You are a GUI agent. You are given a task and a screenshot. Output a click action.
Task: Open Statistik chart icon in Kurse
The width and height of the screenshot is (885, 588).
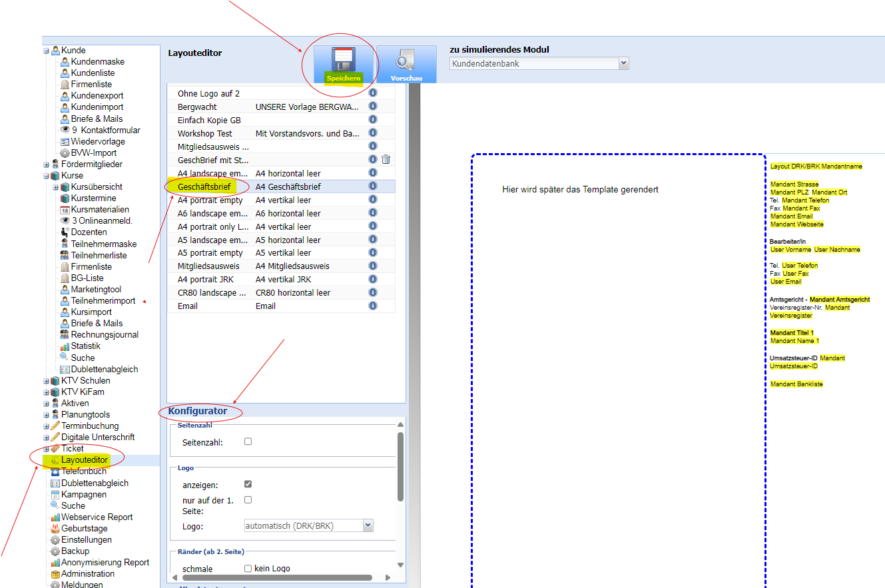(x=65, y=346)
